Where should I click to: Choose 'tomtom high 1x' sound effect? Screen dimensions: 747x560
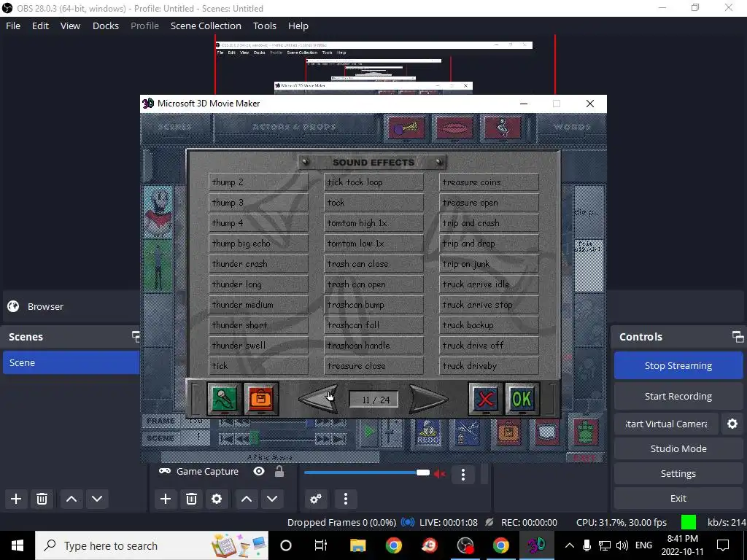click(x=373, y=223)
